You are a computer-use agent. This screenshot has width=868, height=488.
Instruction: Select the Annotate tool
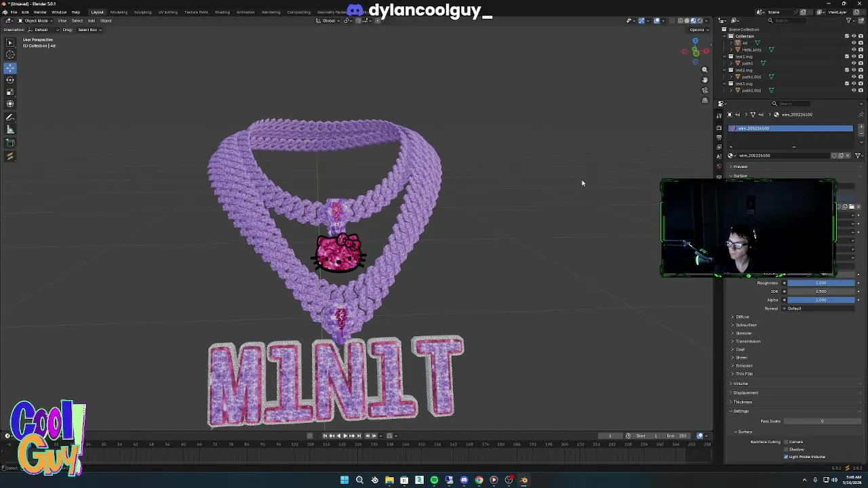(10, 118)
